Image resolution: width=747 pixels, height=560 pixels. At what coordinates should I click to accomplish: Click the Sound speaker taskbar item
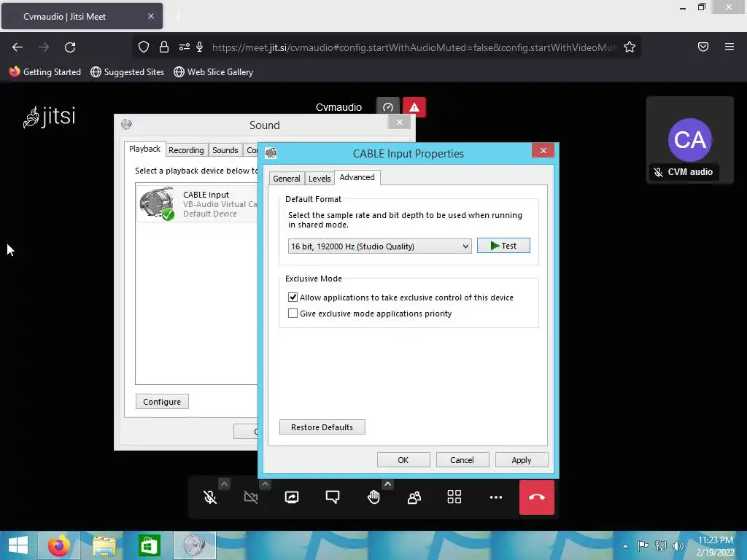coord(194,545)
